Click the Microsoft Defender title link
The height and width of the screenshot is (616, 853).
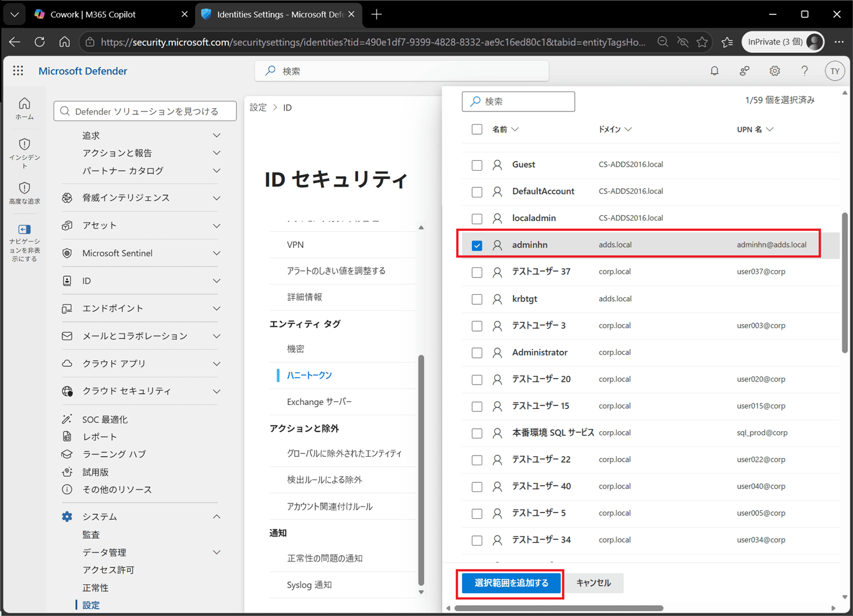(x=83, y=71)
